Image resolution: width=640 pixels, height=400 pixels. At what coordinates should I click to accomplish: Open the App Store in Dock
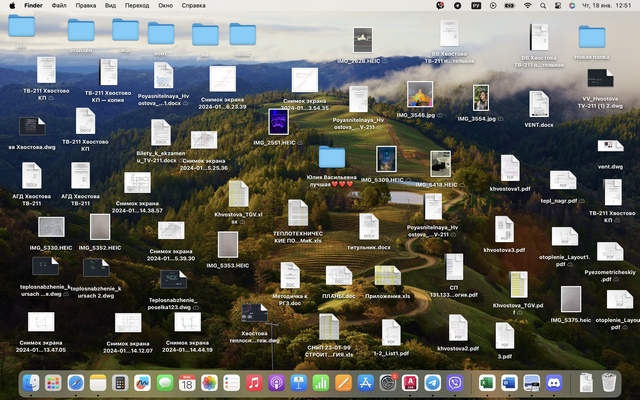coord(365,383)
